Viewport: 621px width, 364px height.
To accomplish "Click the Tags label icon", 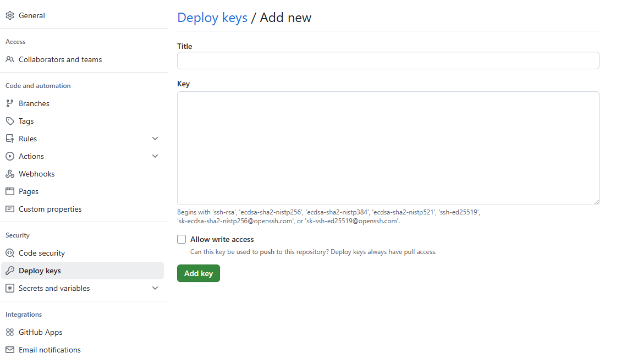I will point(10,121).
